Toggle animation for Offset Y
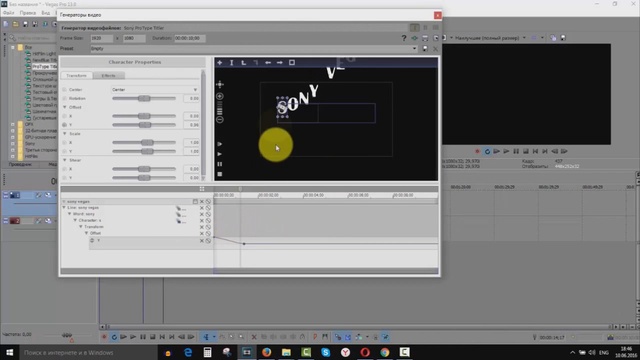This screenshot has width=640, height=360. point(64,125)
